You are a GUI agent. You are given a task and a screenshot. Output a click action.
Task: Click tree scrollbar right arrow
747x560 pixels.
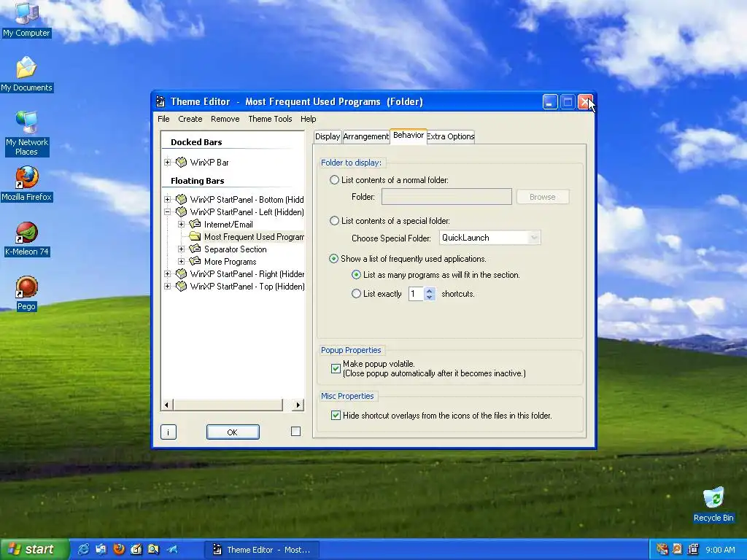click(x=298, y=405)
